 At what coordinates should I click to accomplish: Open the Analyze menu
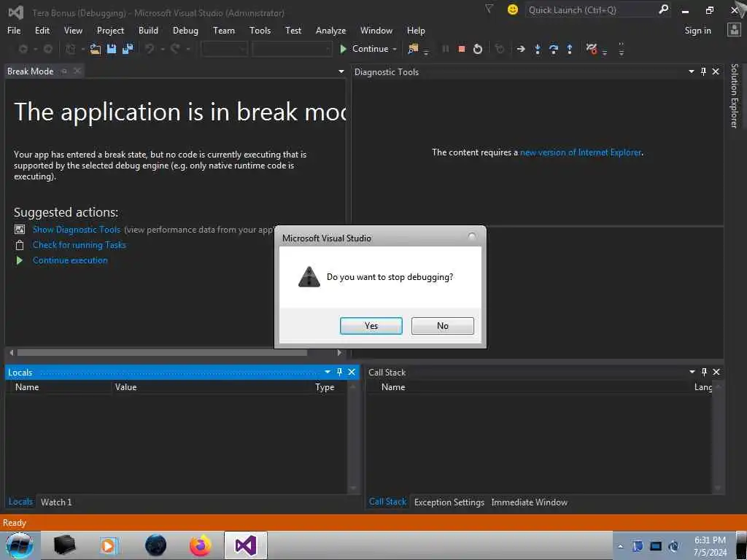pos(330,31)
